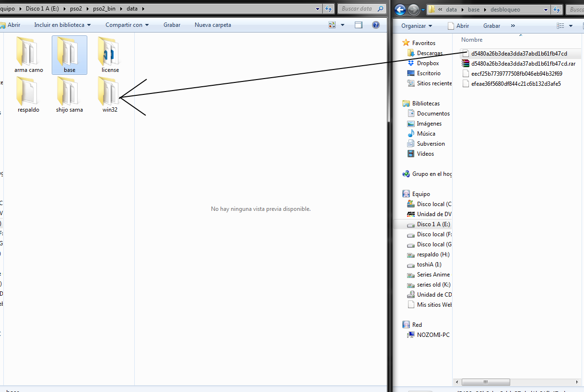
Task: Select the respaldo folder icon
Action: 28,92
